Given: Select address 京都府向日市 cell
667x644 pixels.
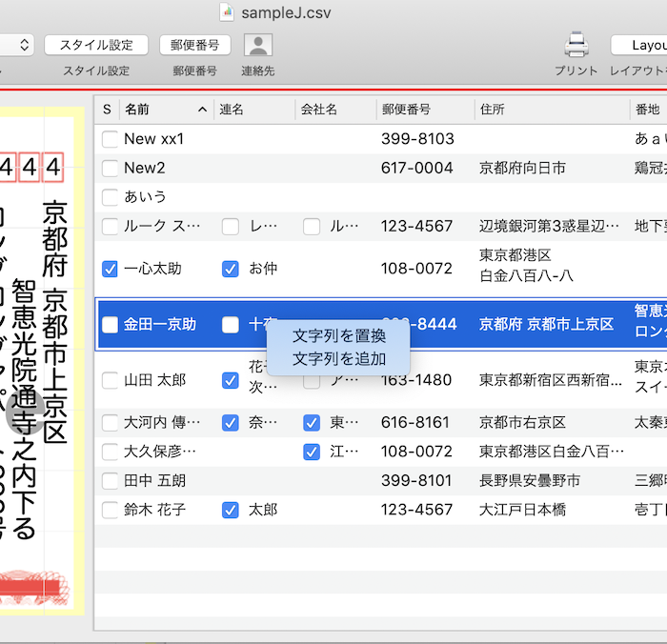Looking at the screenshot, I should (x=522, y=168).
